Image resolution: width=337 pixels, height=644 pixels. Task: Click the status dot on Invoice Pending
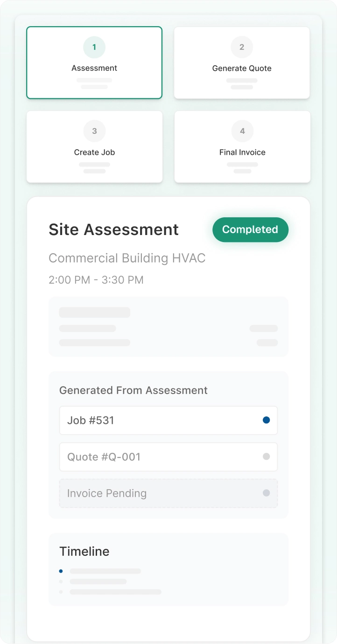(x=267, y=493)
